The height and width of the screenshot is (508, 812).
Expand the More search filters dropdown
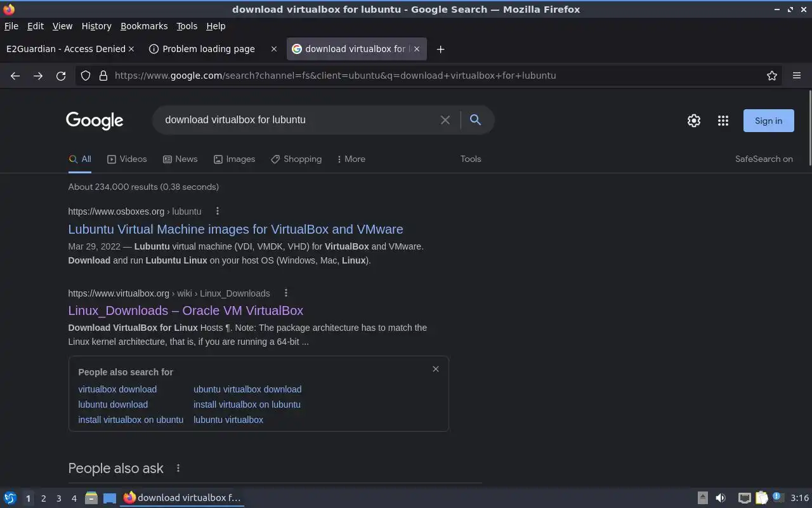click(x=351, y=159)
